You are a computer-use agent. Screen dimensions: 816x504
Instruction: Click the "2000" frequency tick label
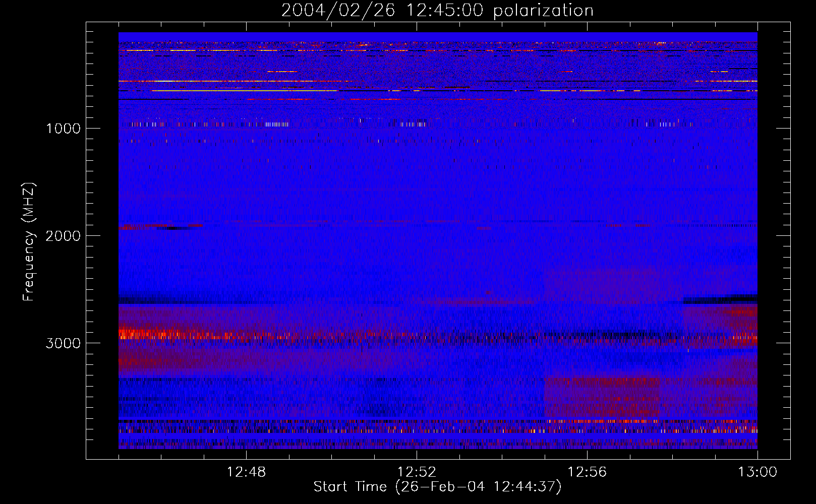63,235
